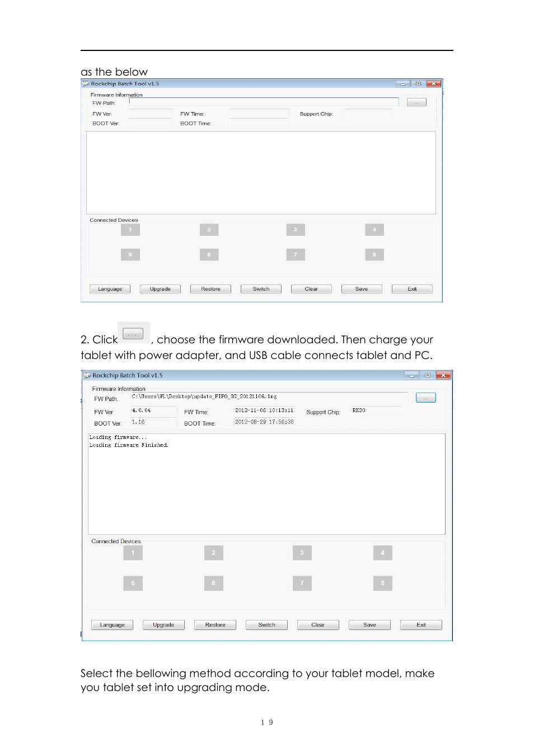
Task: Click the Switch button in upper Rockchip window
Action: pos(261,289)
